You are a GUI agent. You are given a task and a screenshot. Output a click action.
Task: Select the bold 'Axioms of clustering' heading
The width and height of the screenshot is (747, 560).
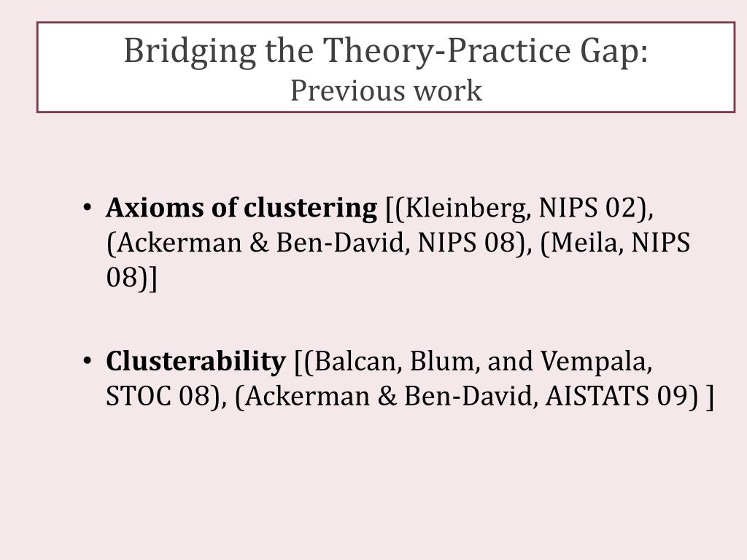(x=241, y=208)
